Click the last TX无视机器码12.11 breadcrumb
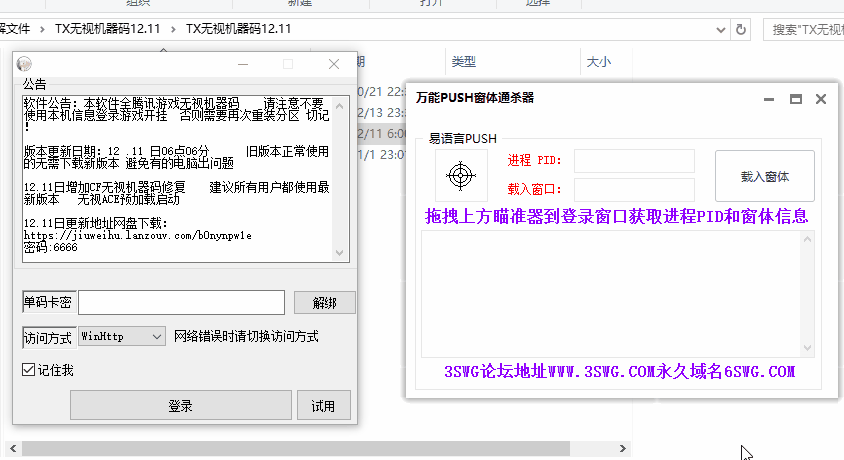The image size is (844, 460). point(238,29)
